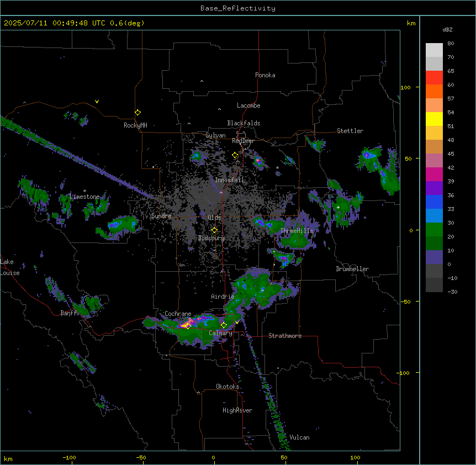Select the indigo 0-10 dBZ legend swatch
The image size is (476, 465).
click(434, 257)
